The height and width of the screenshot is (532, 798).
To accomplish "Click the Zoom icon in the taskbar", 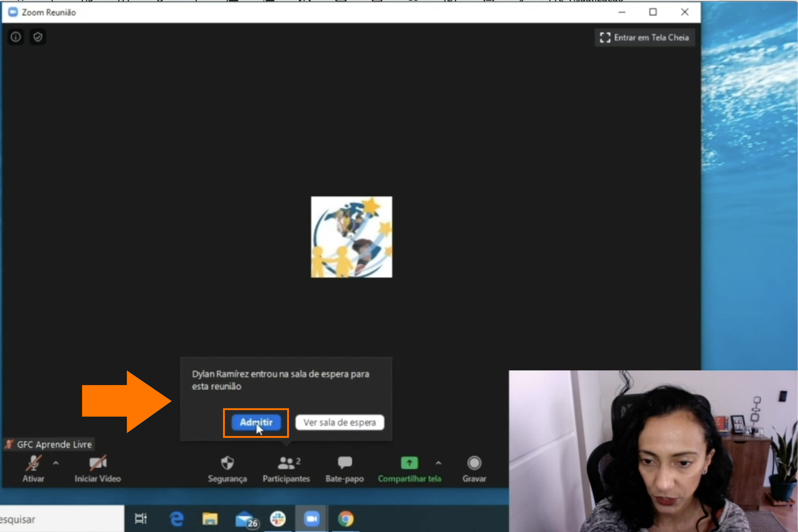I will [312, 519].
